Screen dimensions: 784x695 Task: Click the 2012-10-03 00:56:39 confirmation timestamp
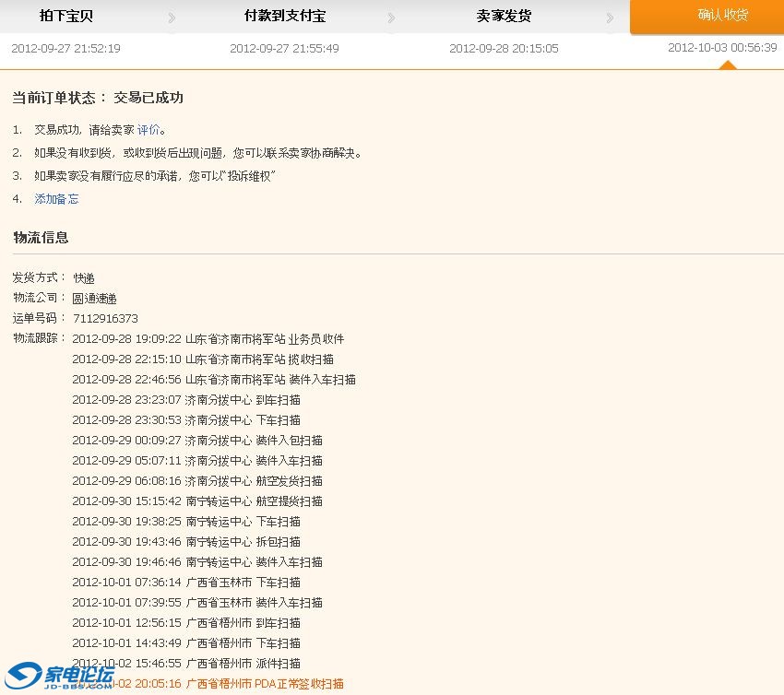tap(722, 48)
